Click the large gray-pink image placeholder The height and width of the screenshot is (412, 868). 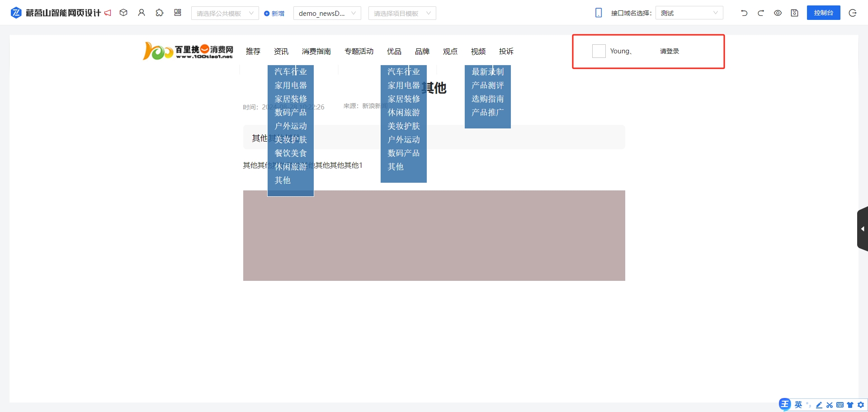coord(434,236)
